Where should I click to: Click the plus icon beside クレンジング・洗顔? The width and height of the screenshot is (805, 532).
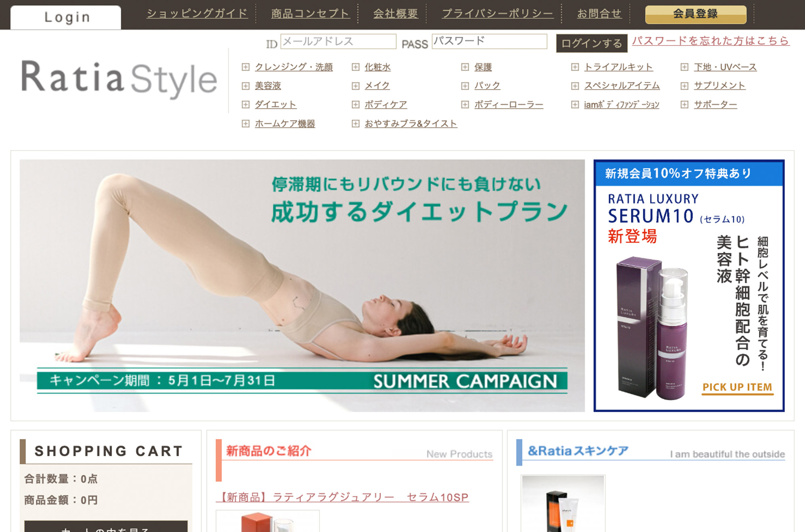point(245,67)
